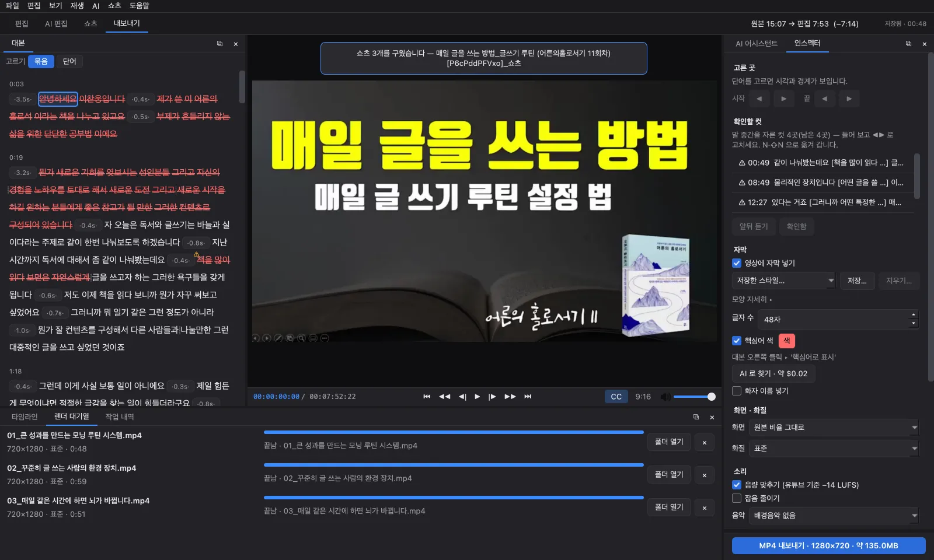
Task: Switch to AI 어시스턴트 tab
Action: (757, 44)
